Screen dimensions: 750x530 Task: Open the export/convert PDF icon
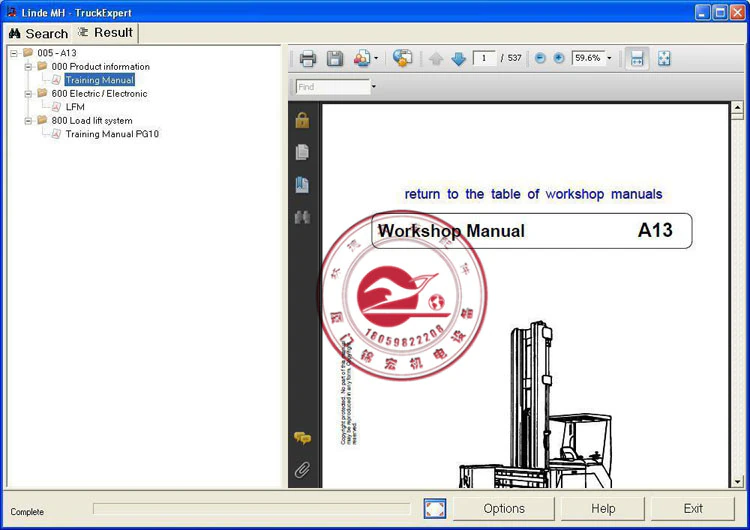(x=362, y=58)
